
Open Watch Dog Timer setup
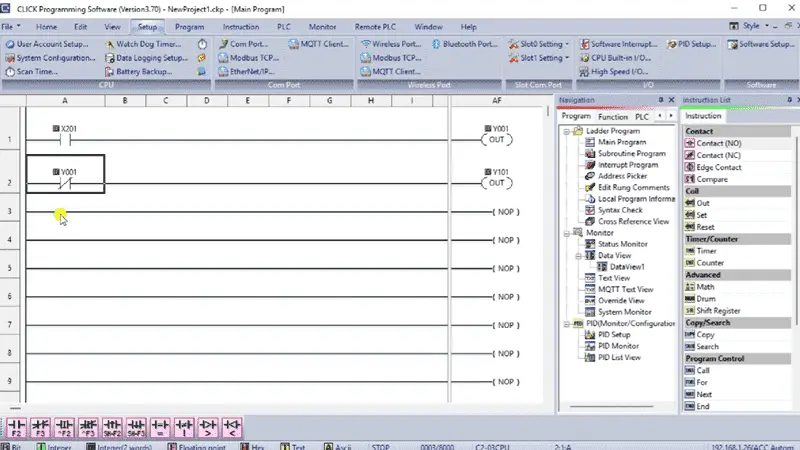(143, 44)
